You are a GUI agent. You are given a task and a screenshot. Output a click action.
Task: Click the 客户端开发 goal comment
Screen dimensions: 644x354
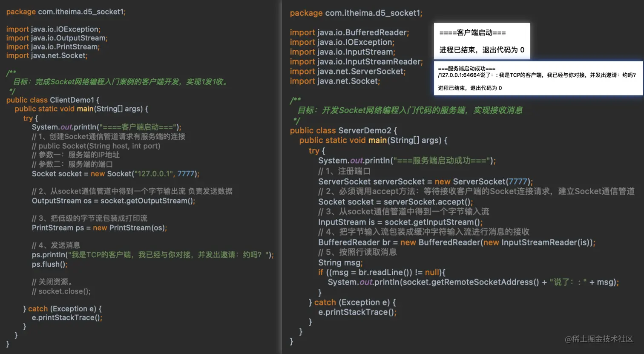(x=121, y=82)
